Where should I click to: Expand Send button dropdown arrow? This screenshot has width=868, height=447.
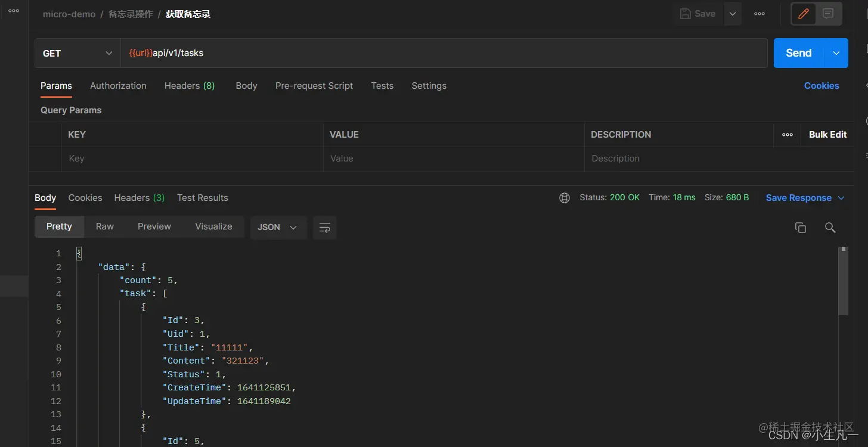836,53
